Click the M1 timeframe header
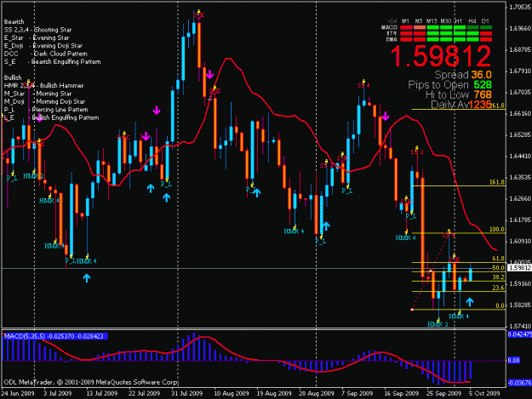The height and width of the screenshot is (399, 532). tap(406, 21)
